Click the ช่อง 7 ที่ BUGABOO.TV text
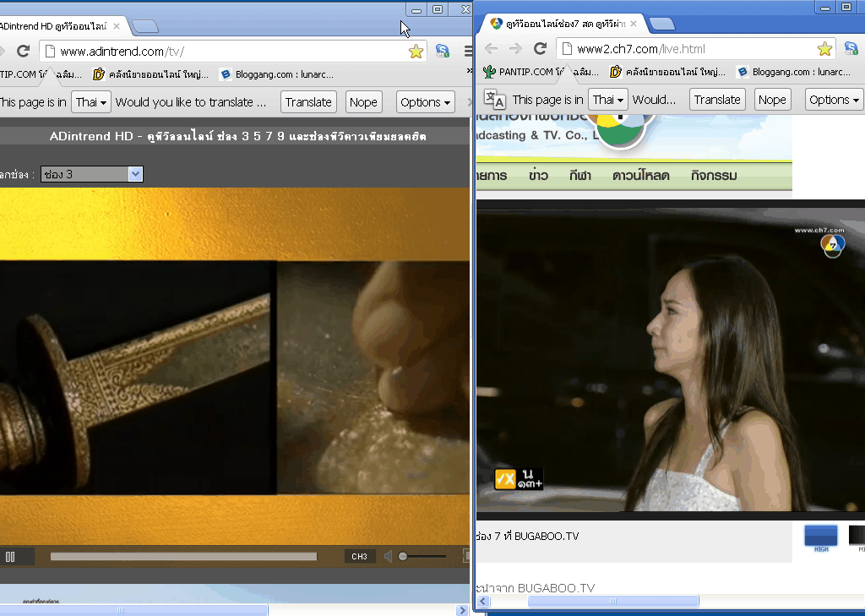The width and height of the screenshot is (865, 616). tap(527, 536)
